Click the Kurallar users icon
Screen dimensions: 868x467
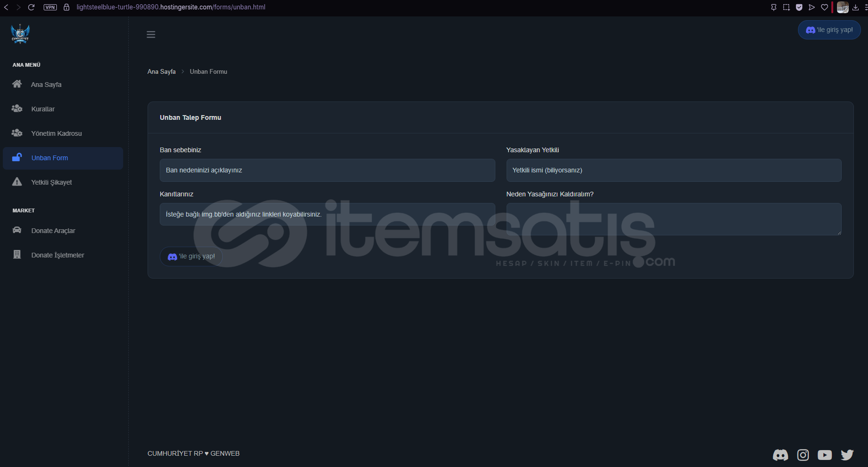tap(17, 109)
